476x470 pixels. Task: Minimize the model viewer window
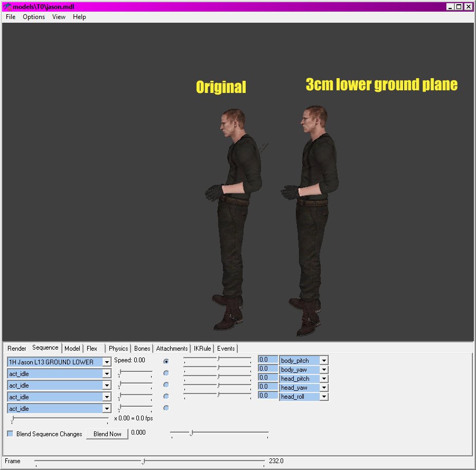(x=450, y=7)
